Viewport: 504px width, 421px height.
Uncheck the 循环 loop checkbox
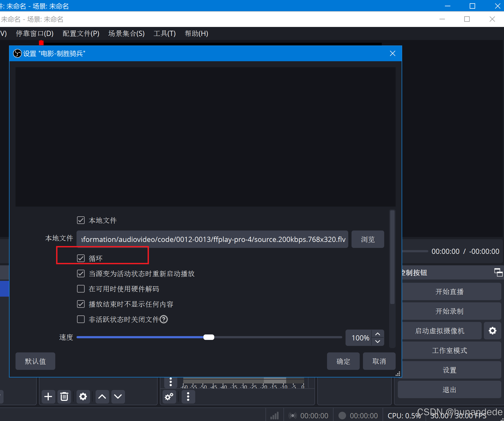coord(81,258)
